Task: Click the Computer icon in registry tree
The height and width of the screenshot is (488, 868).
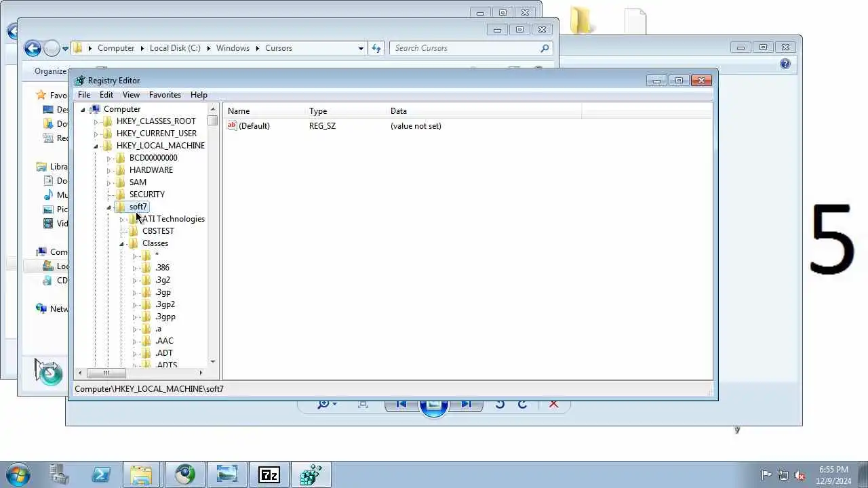Action: (96, 109)
